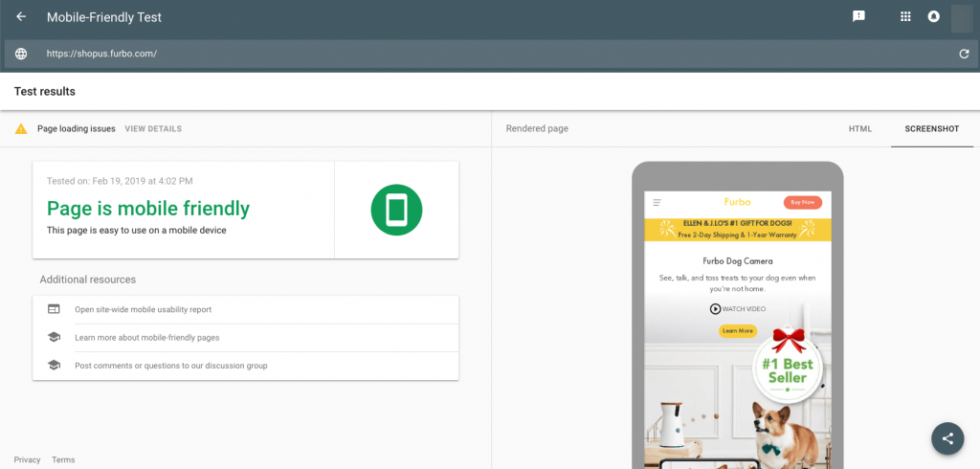Screen dimensions: 980x469
Task: Open the Terms link
Action: (63, 459)
